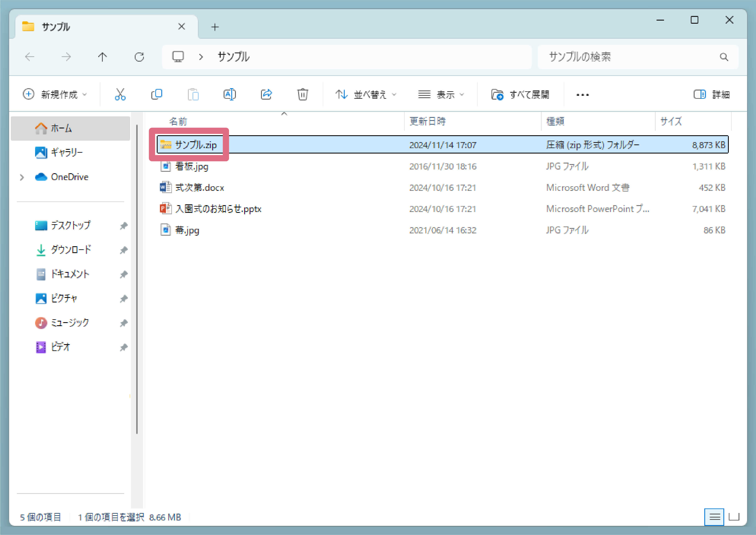Open a new tab with plus button
This screenshot has height=535, width=756.
[x=215, y=27]
